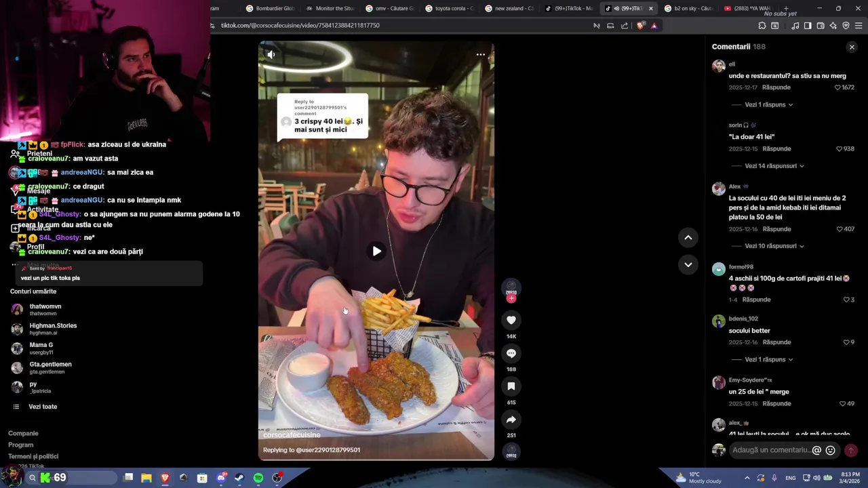Reply to sorin's comment via Răspunde
The width and height of the screenshot is (868, 488).
[x=776, y=148]
